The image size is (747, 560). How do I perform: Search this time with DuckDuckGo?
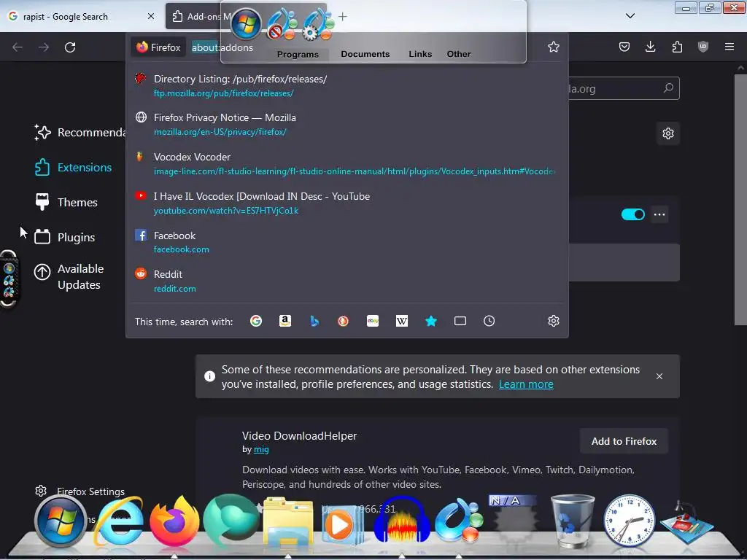click(x=344, y=321)
